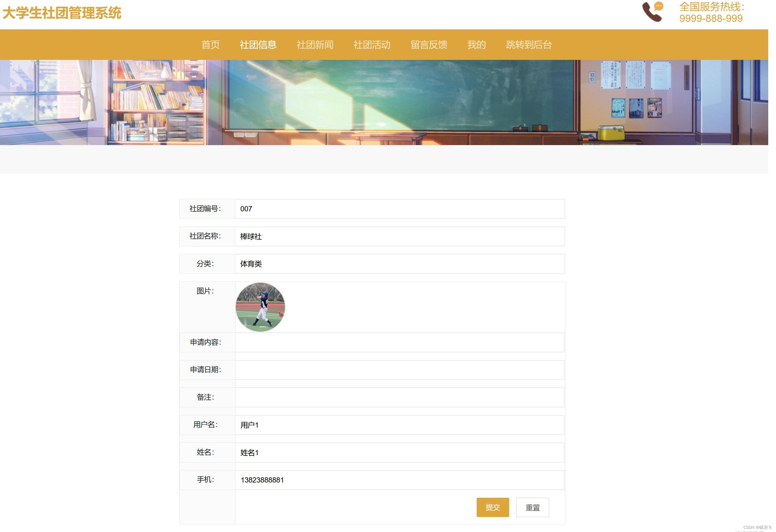Focus the empty 备注 field

(399, 397)
